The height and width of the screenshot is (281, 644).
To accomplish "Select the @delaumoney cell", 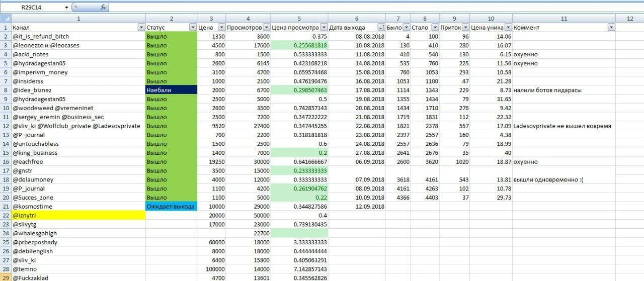I will [78, 179].
